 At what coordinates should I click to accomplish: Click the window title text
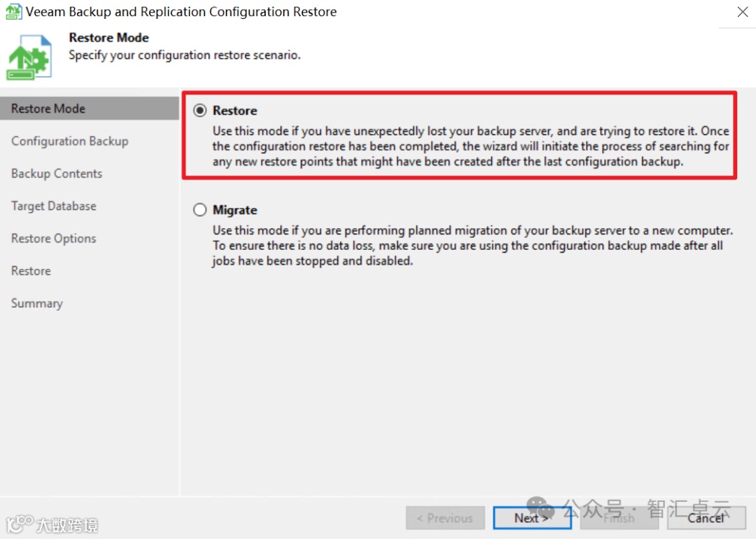181,12
